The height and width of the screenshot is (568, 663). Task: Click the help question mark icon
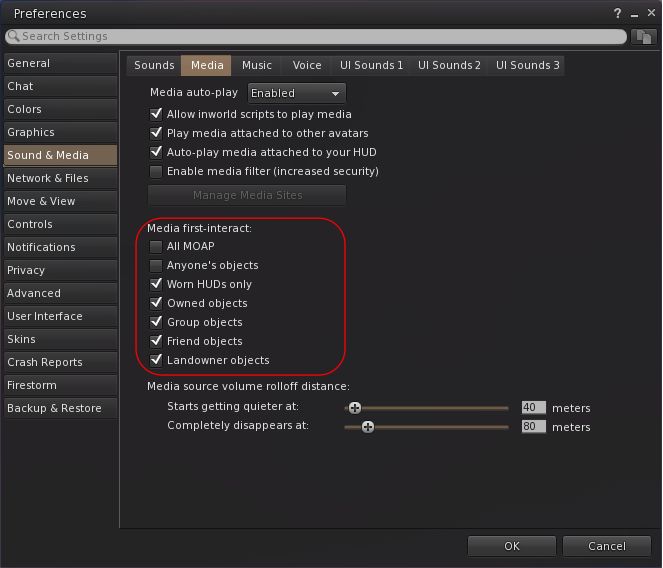[x=617, y=14]
